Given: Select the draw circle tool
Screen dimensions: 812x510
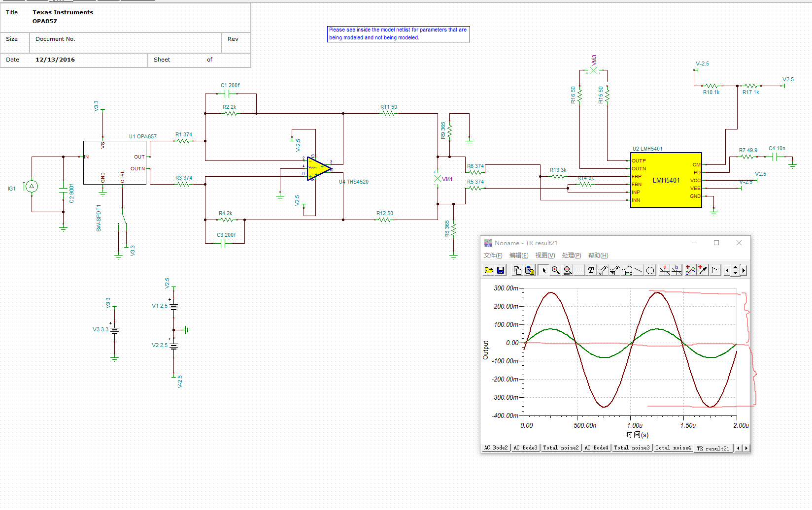Looking at the screenshot, I should pyautogui.click(x=650, y=270).
